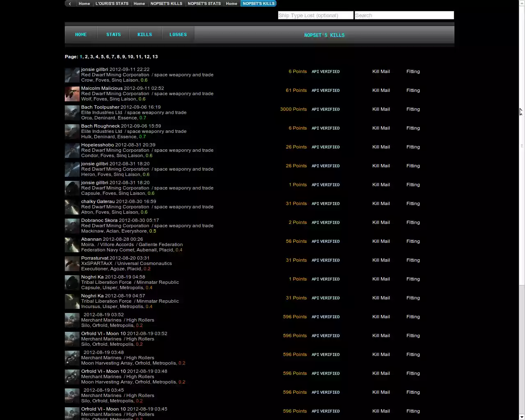Viewport: 525px width, 420px height.
Task: Click Elite Industries Ltd in Orca row
Action: tap(102, 112)
